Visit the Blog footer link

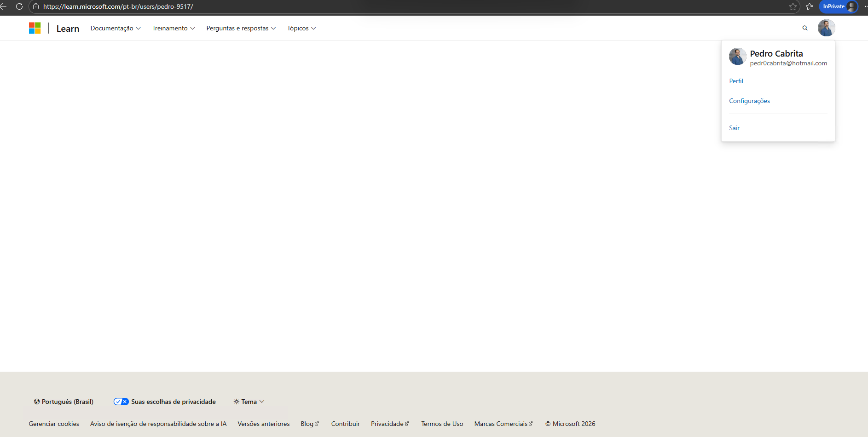coord(310,424)
